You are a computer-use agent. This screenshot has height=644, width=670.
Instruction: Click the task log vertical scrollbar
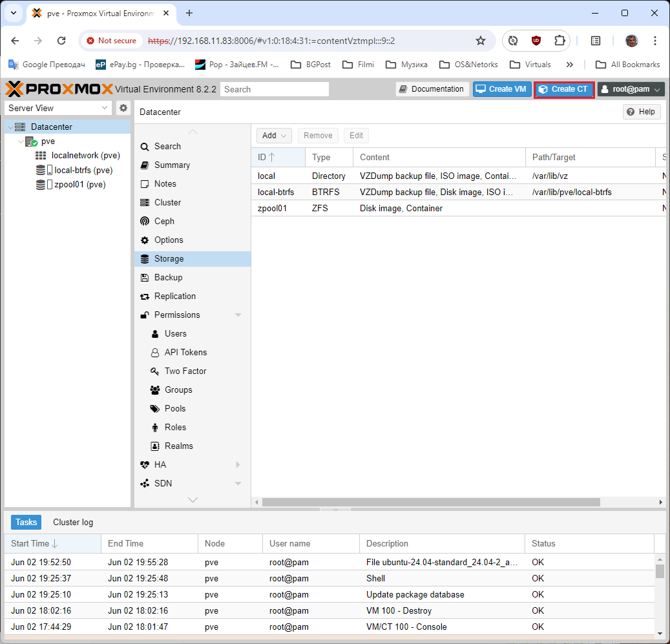tap(660, 572)
